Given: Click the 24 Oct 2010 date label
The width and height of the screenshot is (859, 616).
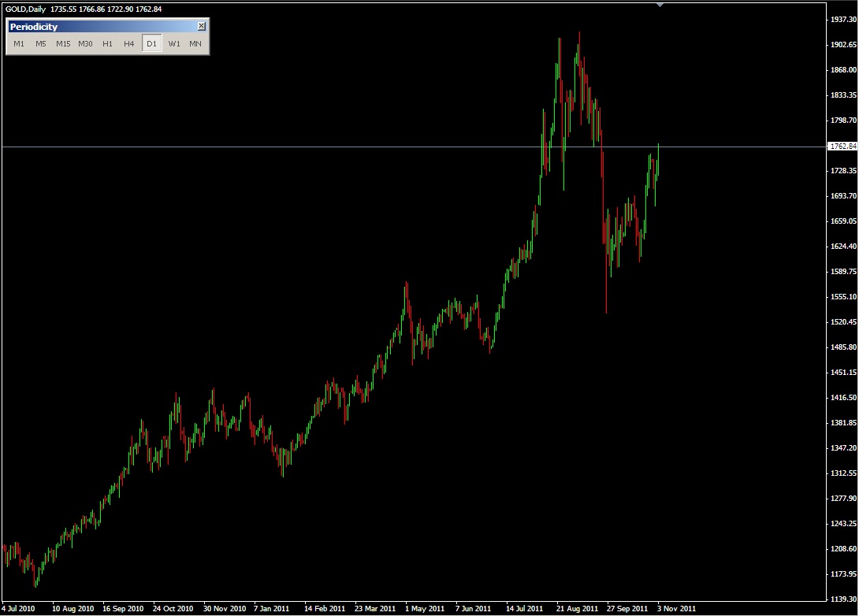Looking at the screenshot, I should pyautogui.click(x=173, y=608).
